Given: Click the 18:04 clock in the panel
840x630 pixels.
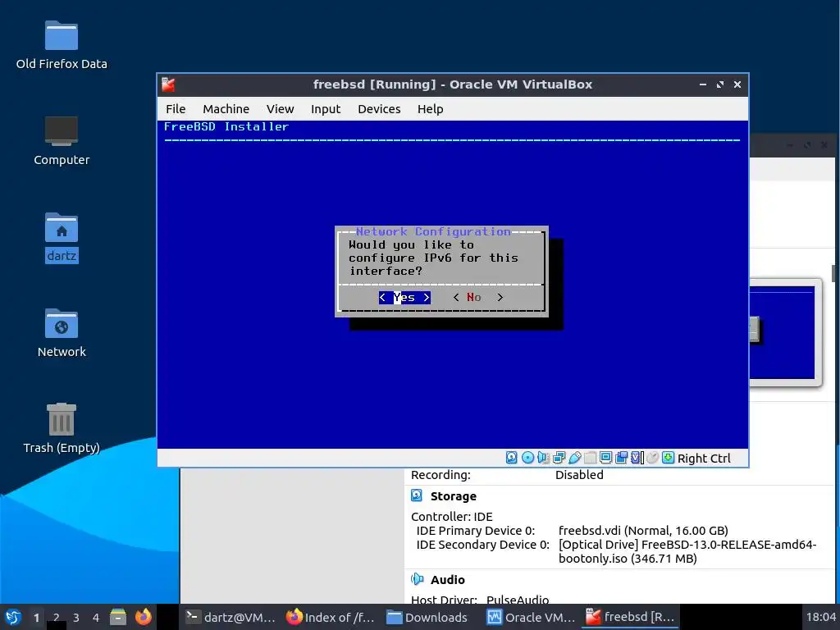Looking at the screenshot, I should click(x=820, y=617).
